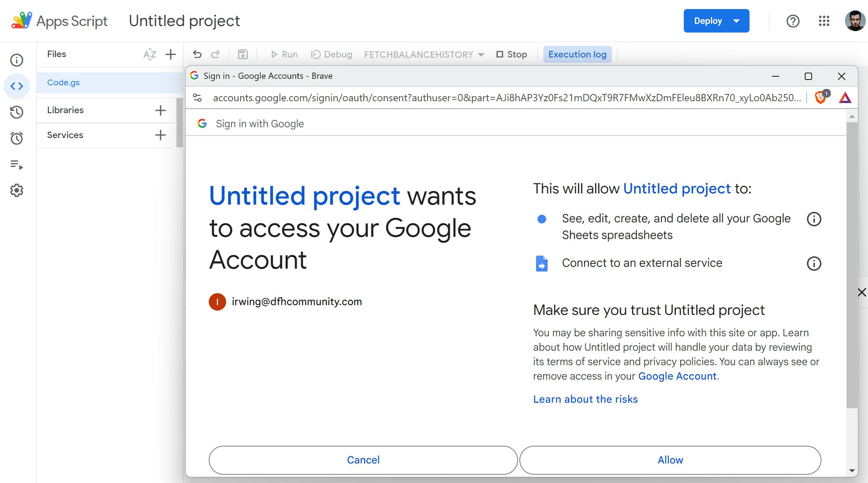Open the Google Account link
Viewport: 868px width, 483px height.
(677, 376)
